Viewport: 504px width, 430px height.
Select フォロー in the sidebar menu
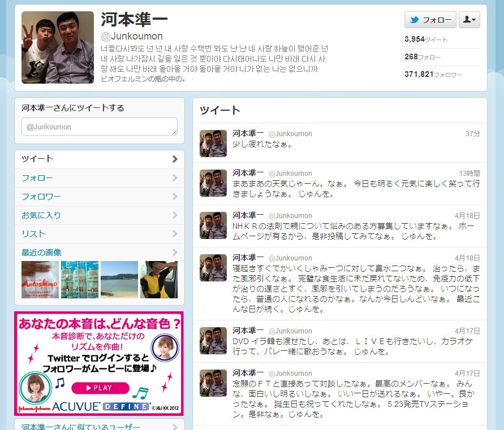click(x=100, y=178)
